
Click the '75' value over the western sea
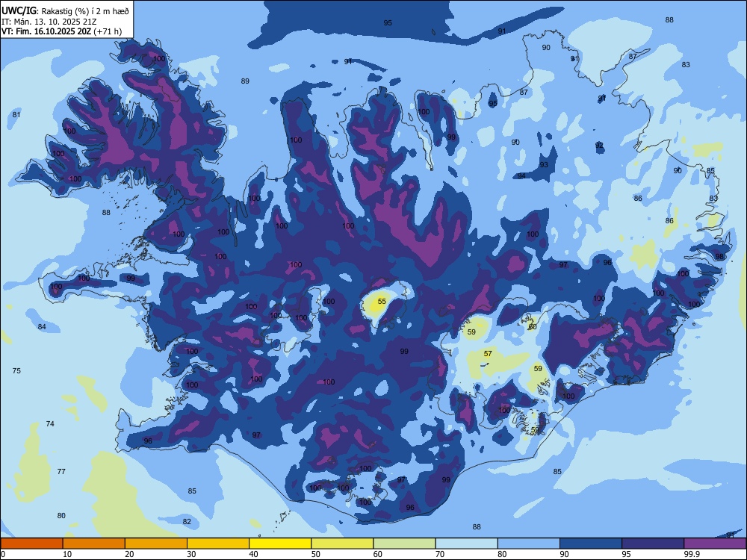point(16,370)
